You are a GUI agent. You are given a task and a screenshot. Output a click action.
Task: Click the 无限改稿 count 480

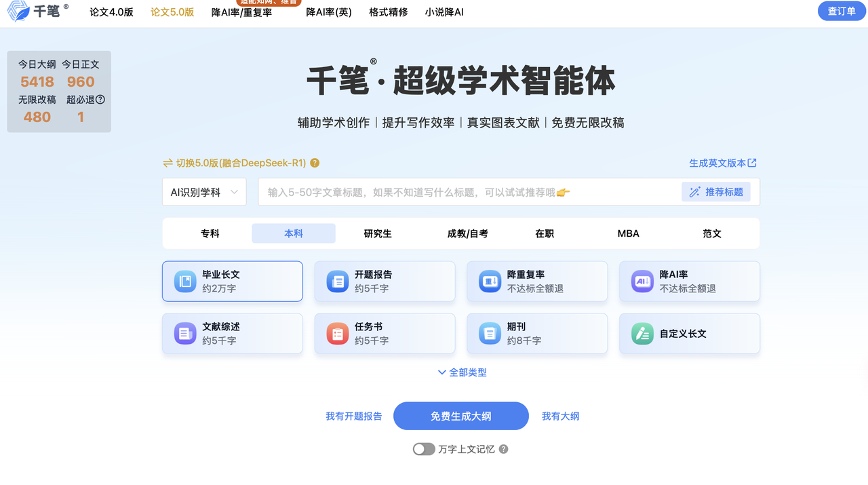pos(37,117)
